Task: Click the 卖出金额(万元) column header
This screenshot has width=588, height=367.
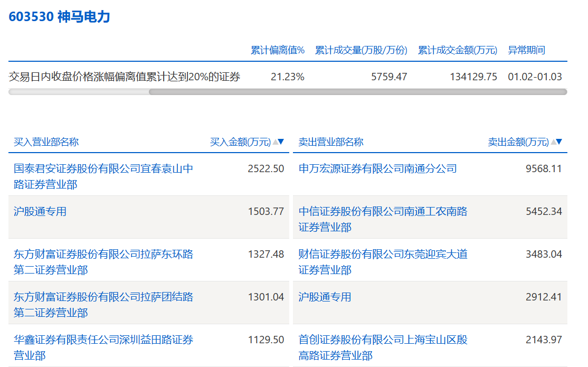Action: click(518, 142)
